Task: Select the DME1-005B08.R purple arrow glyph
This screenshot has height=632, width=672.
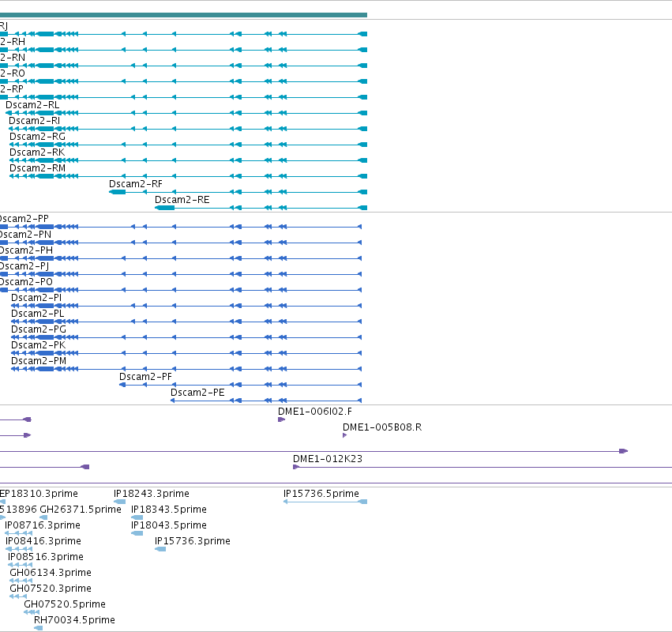Action: pos(344,435)
